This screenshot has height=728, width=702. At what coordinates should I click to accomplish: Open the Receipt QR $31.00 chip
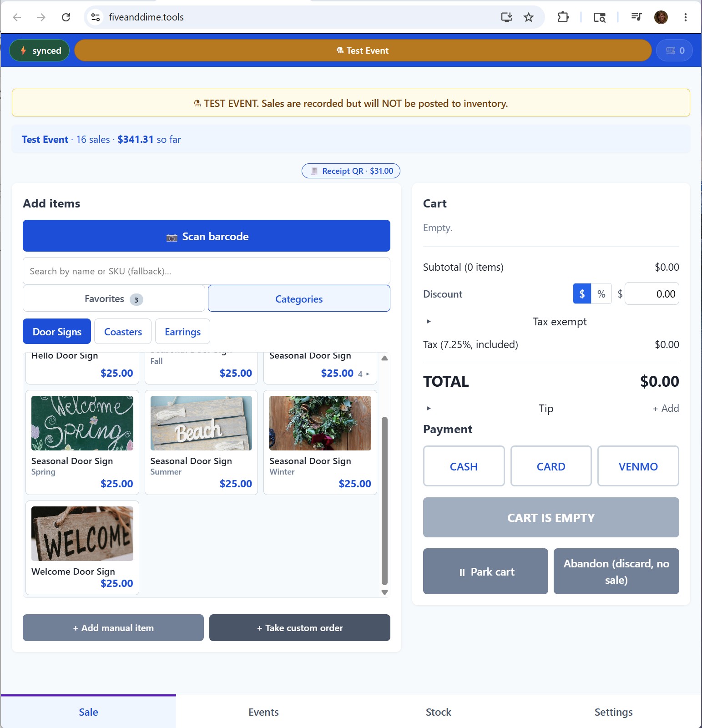tap(351, 171)
